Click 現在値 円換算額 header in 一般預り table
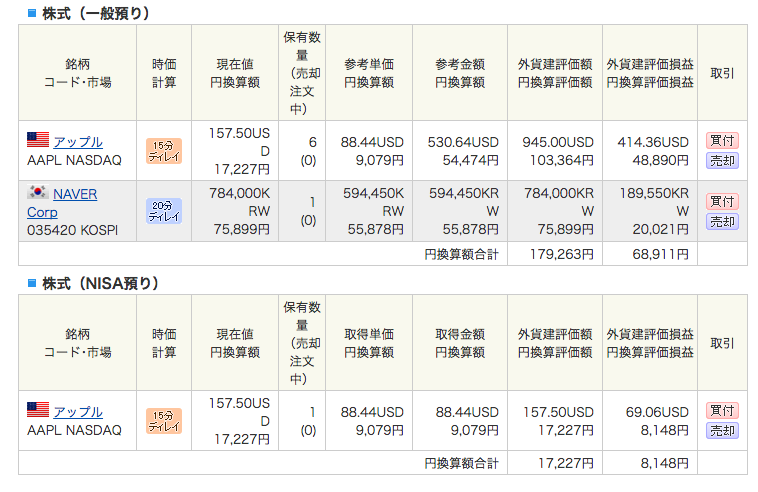The image size is (758, 492). (235, 73)
